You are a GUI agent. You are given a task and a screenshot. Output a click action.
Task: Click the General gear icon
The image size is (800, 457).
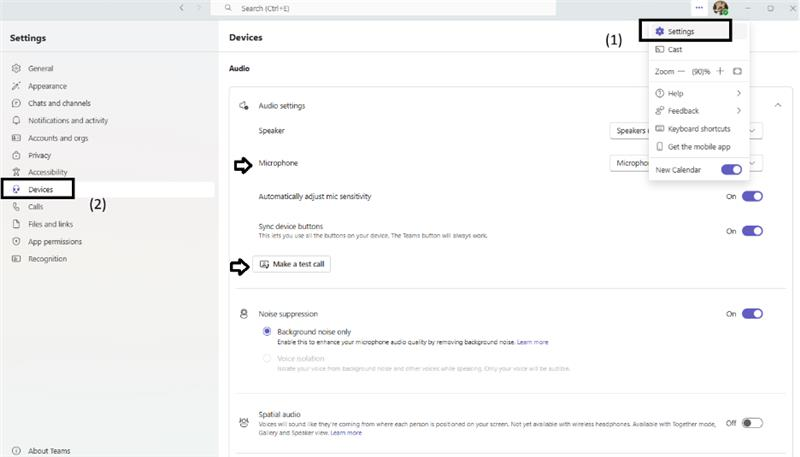pos(16,68)
